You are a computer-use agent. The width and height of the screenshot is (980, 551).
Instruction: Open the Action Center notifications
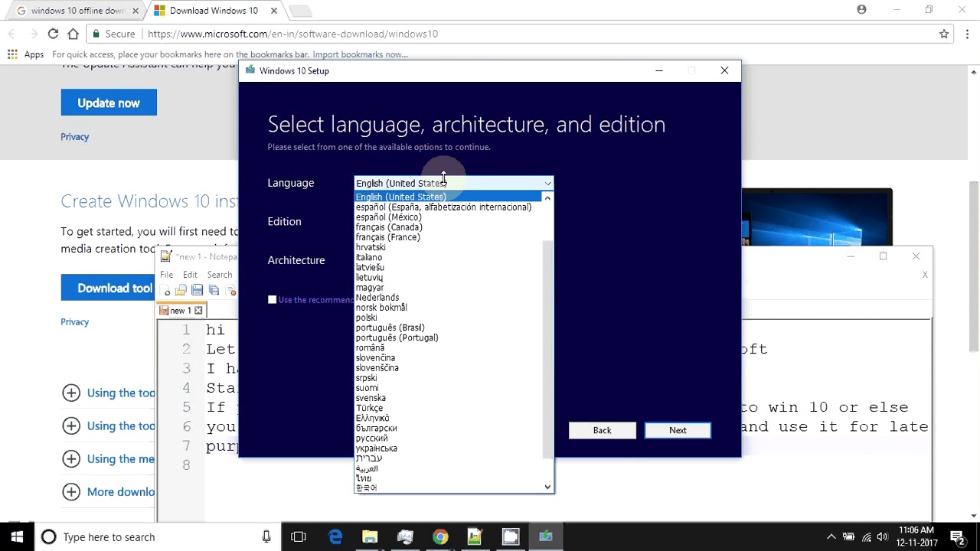[x=956, y=536]
